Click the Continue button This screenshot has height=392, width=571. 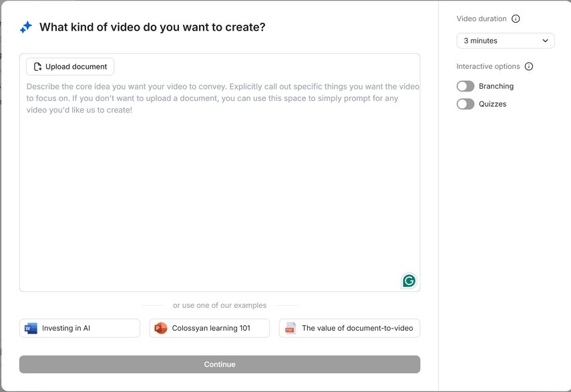(220, 365)
